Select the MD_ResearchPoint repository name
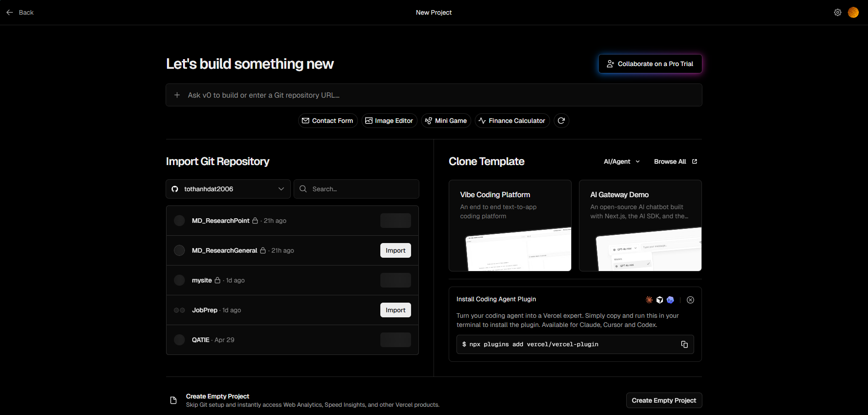Screen dimensions: 868x415 (x=221, y=221)
